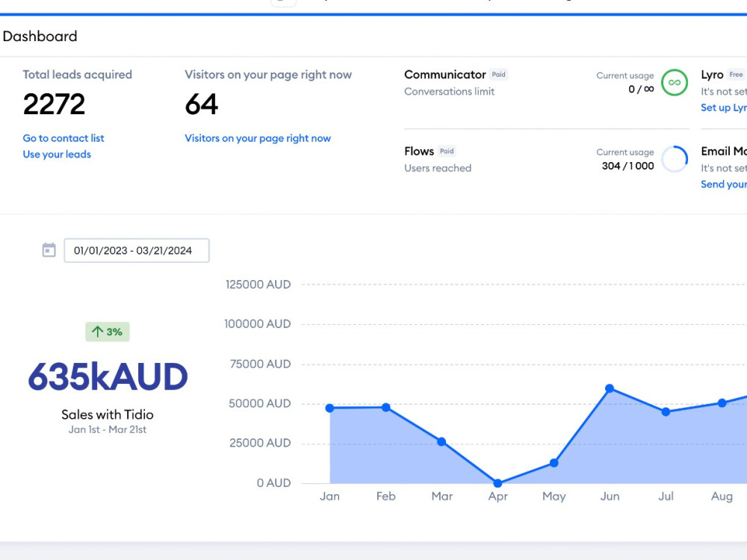This screenshot has width=747, height=560.
Task: Click the 635kAUD sales figure
Action: [108, 376]
